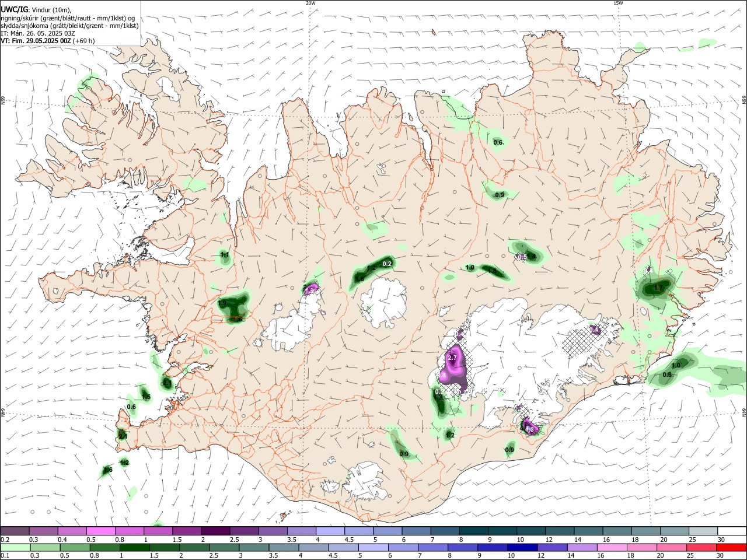Click the '0.4' value on the hatched glacier
747x560 pixels.
(595, 330)
